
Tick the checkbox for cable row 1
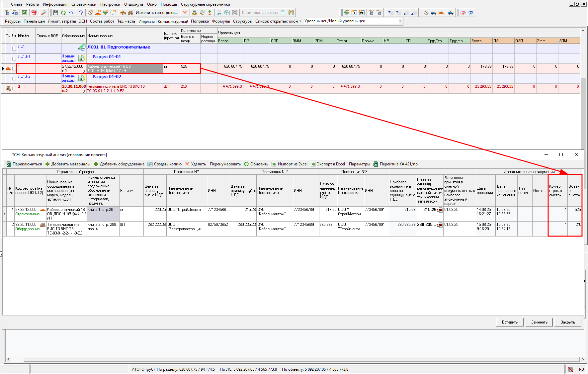point(14,68)
